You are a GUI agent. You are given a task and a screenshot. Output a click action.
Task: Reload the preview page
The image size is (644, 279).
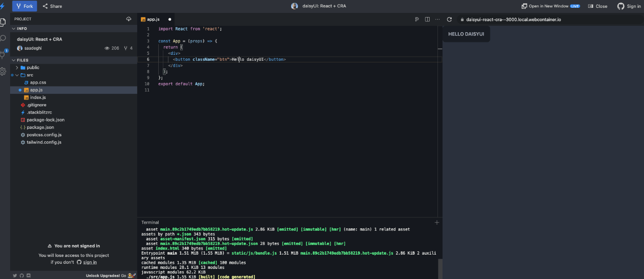pyautogui.click(x=449, y=19)
